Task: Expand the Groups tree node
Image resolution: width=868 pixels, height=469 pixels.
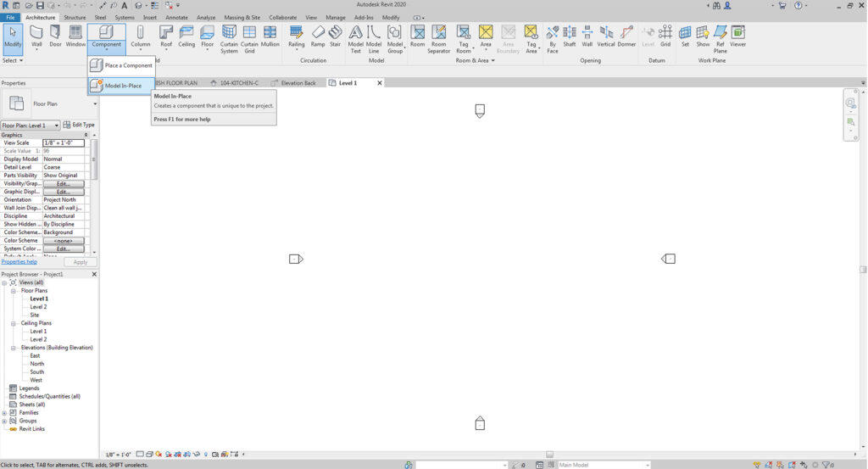Action: (4, 421)
